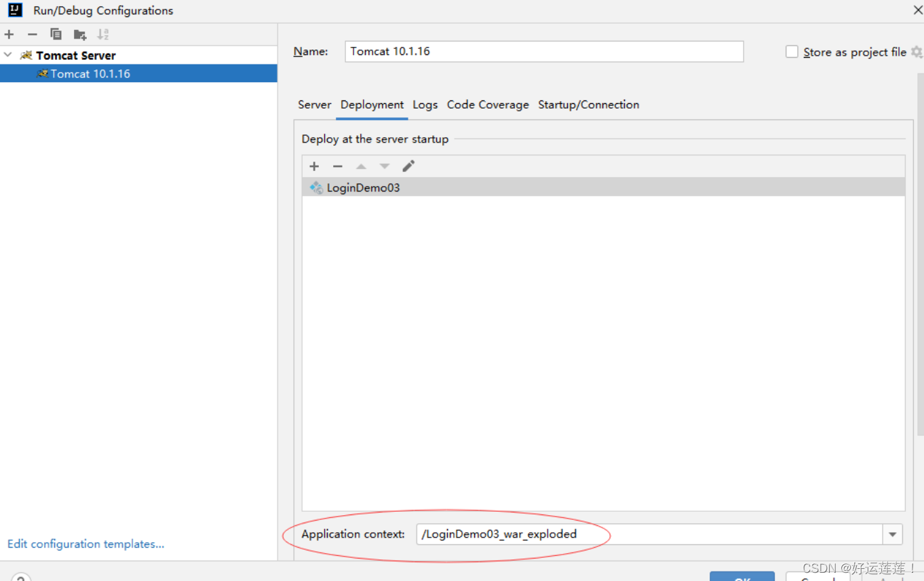This screenshot has width=924, height=581.
Task: Click into the Name input field
Action: tap(544, 52)
